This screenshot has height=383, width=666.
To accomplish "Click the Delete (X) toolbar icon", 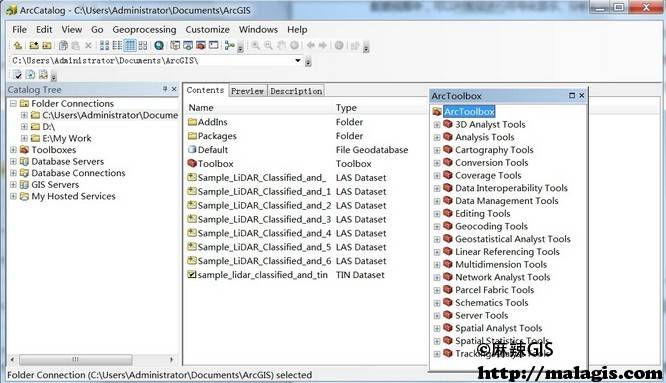I will [x=88, y=45].
